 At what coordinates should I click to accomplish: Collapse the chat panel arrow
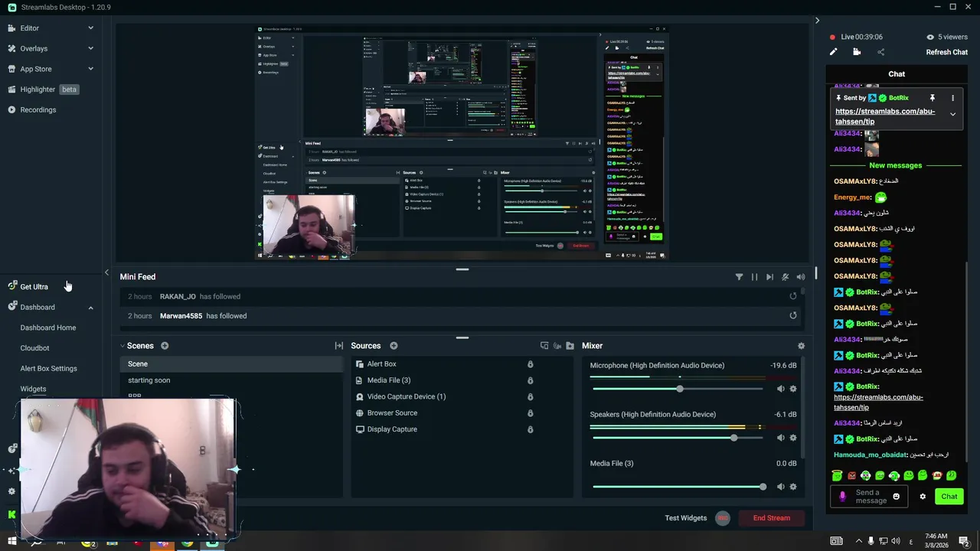(x=817, y=21)
